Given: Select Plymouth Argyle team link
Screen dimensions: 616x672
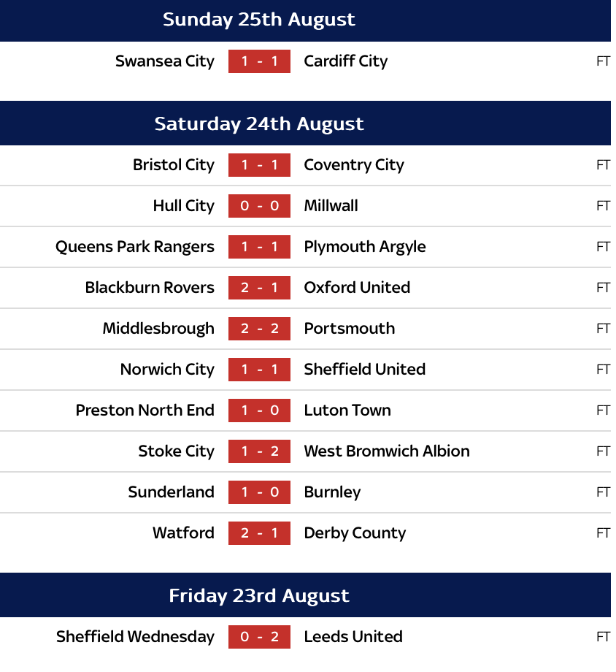Looking at the screenshot, I should click(x=364, y=247).
